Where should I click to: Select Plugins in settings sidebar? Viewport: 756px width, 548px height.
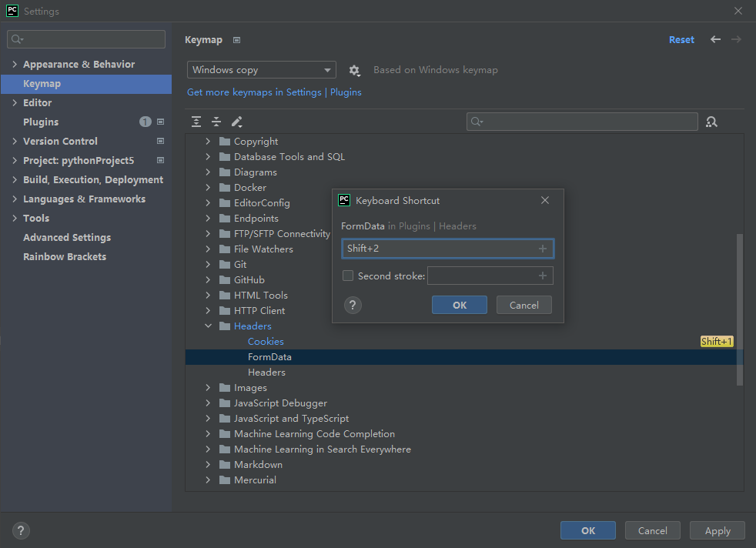(41, 122)
